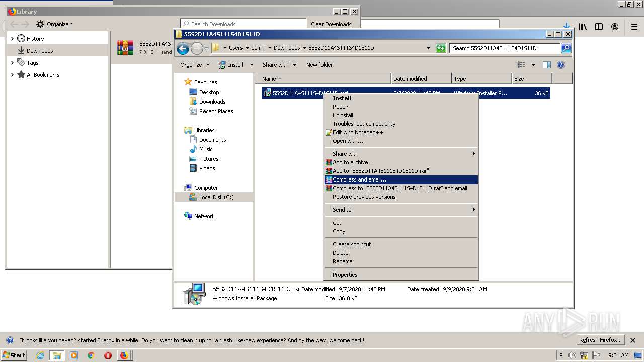Click the Refresh Firefox button
The height and width of the screenshot is (362, 644).
click(x=601, y=340)
